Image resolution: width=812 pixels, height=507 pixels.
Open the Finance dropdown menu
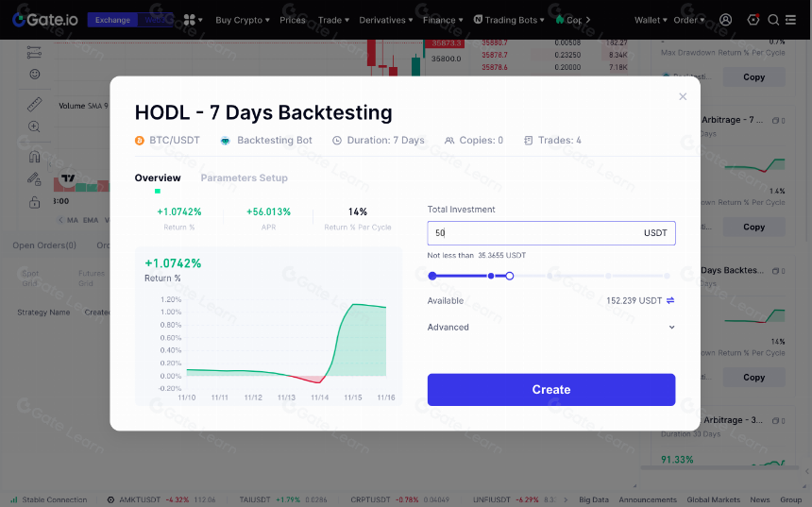(443, 20)
